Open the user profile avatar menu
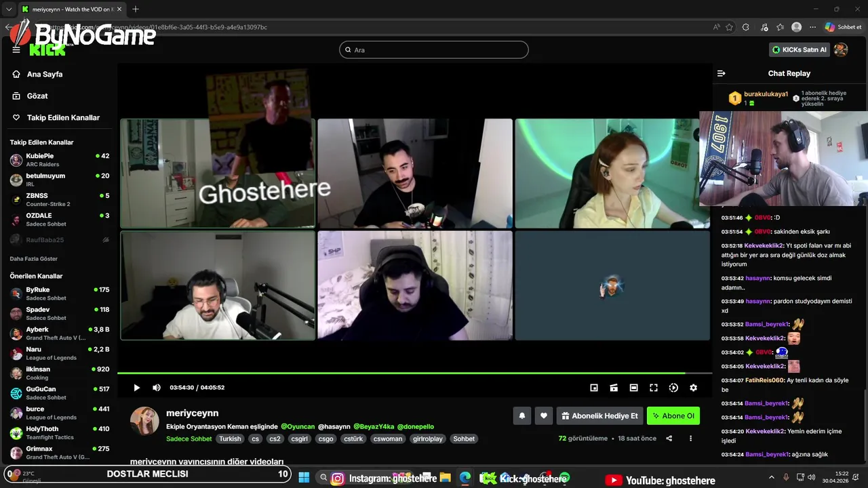The width and height of the screenshot is (868, 488). click(x=841, y=49)
